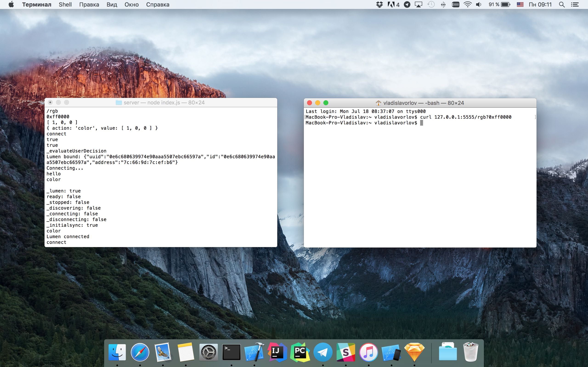The width and height of the screenshot is (588, 367).
Task: Open Slack from the Dock
Action: click(345, 352)
